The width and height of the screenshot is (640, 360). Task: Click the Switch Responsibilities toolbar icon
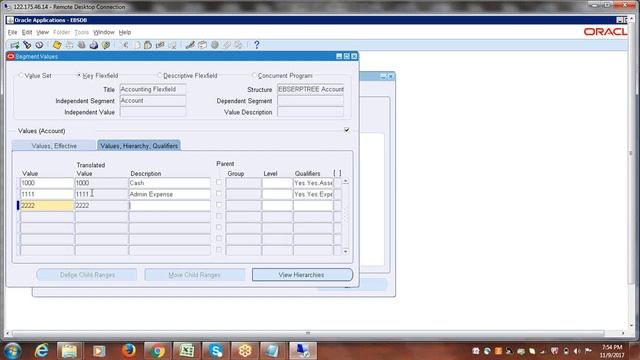[82, 45]
